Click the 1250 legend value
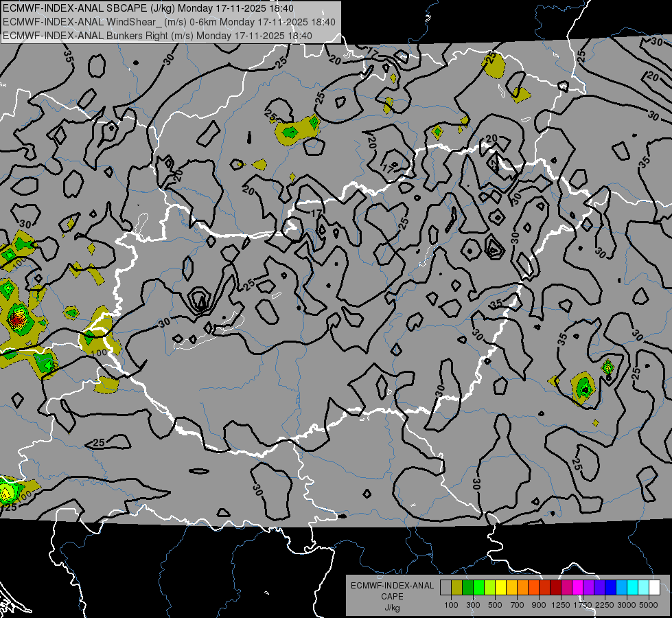The width and height of the screenshot is (672, 618). (561, 605)
